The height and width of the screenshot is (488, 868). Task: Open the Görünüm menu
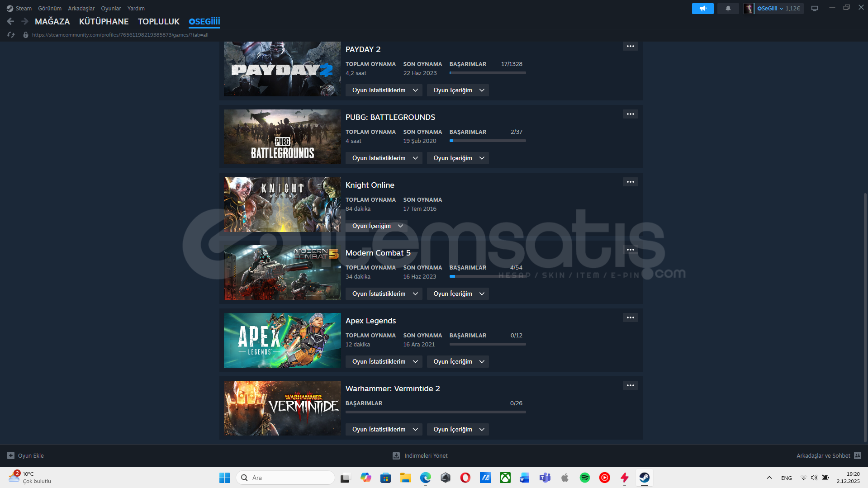click(x=50, y=9)
